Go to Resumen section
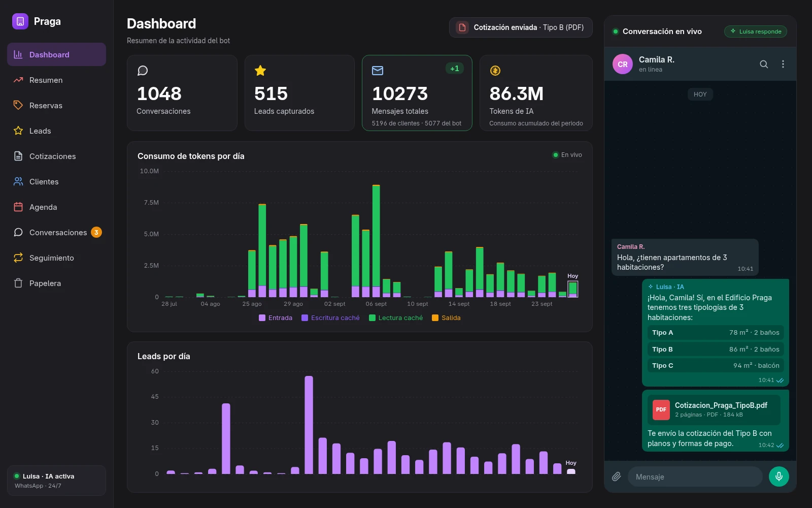812x508 pixels. coord(56,80)
